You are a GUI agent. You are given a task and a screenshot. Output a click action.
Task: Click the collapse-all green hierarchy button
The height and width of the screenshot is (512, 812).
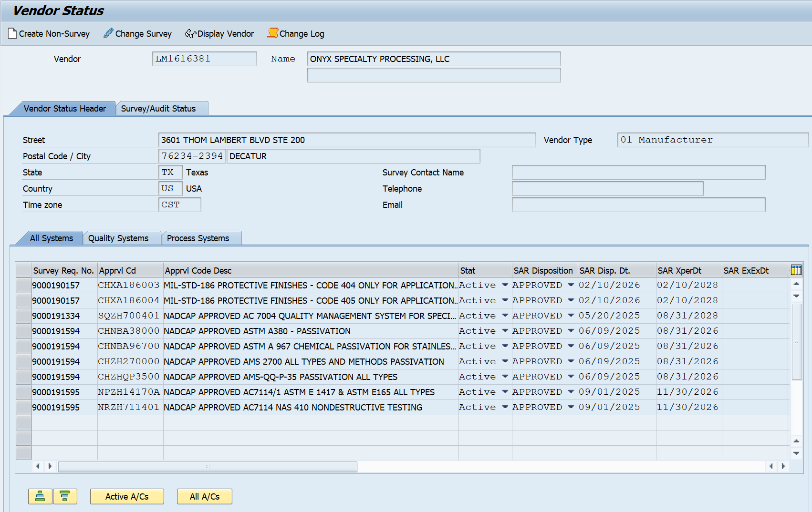(x=65, y=496)
